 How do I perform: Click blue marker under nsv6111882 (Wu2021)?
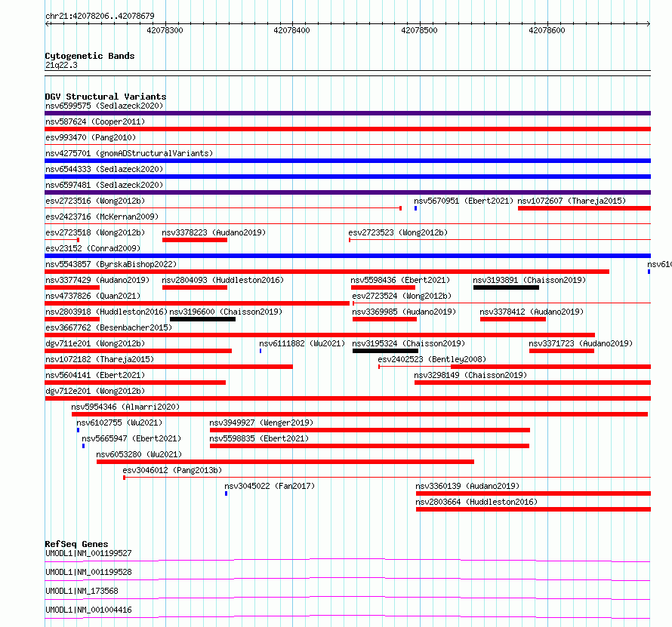(x=260, y=351)
